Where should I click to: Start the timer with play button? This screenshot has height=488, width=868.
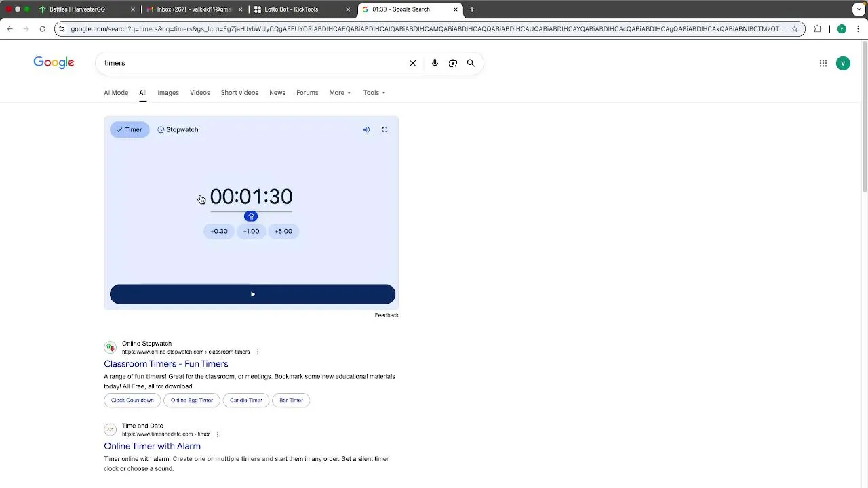[x=252, y=294]
